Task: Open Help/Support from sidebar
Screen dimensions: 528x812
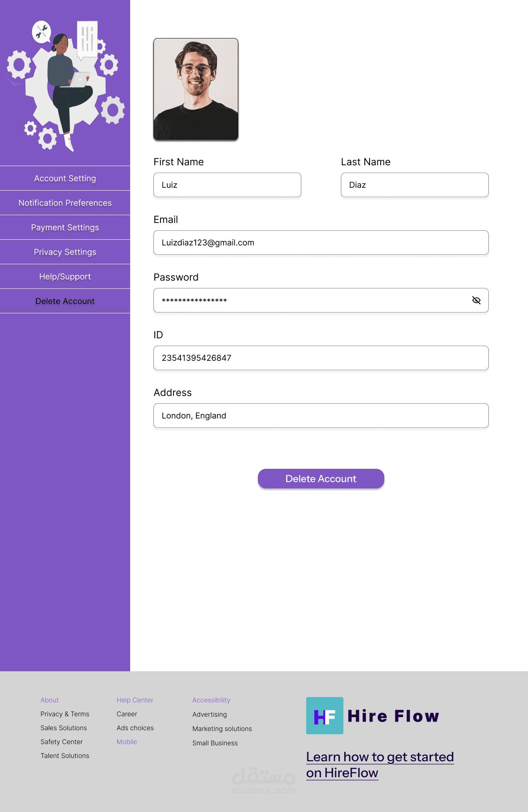Action: click(65, 277)
